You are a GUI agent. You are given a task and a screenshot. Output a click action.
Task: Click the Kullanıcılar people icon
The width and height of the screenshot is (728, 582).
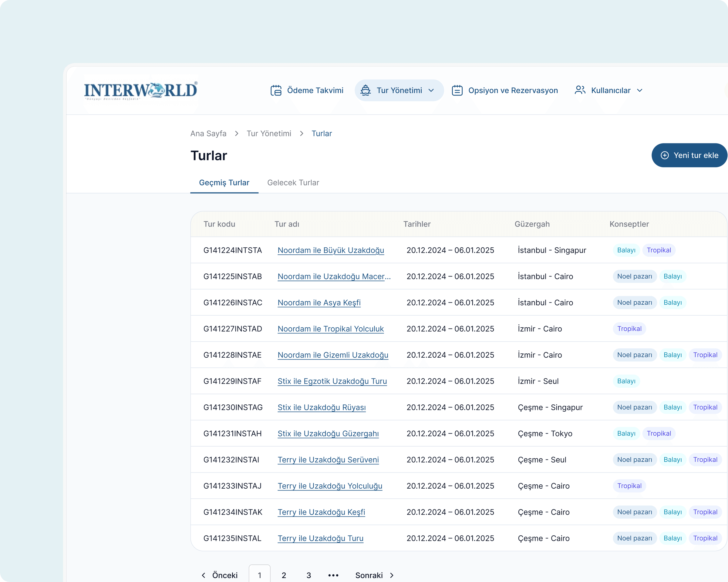click(x=580, y=90)
